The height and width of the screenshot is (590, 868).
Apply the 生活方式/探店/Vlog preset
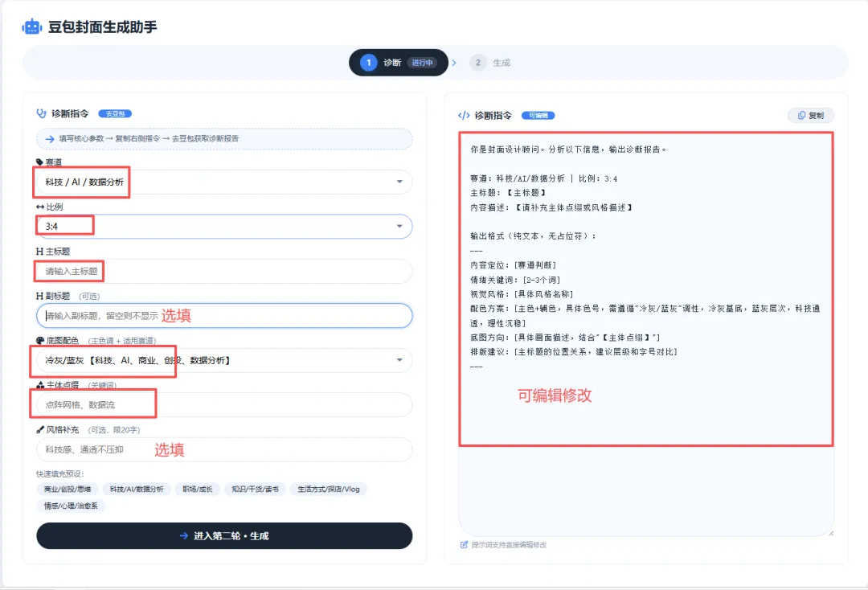click(x=329, y=490)
